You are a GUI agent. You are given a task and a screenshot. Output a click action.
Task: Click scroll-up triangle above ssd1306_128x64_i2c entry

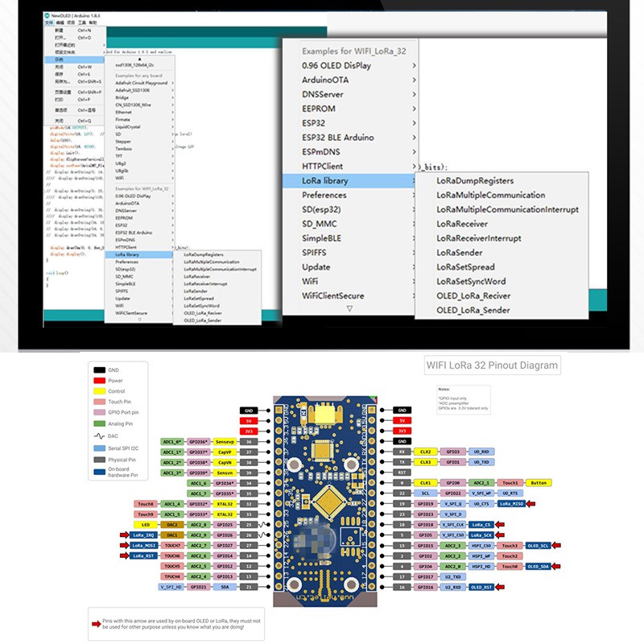coord(139,58)
